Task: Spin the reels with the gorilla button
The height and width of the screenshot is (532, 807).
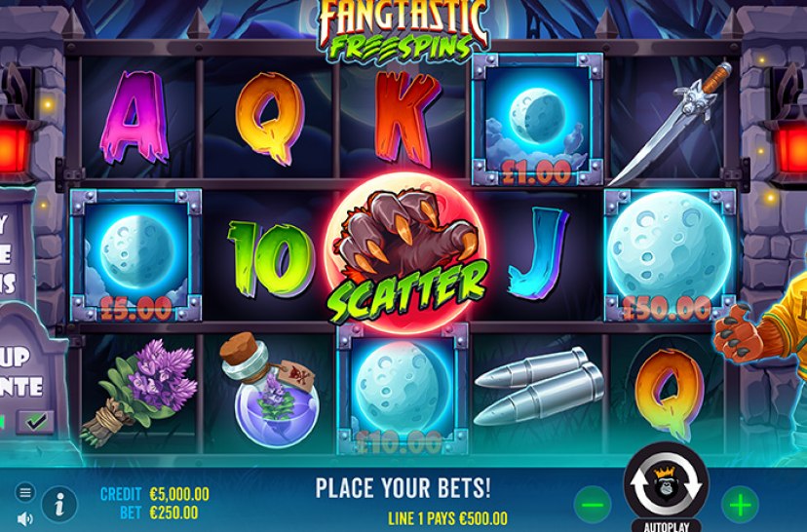Action: (x=666, y=483)
